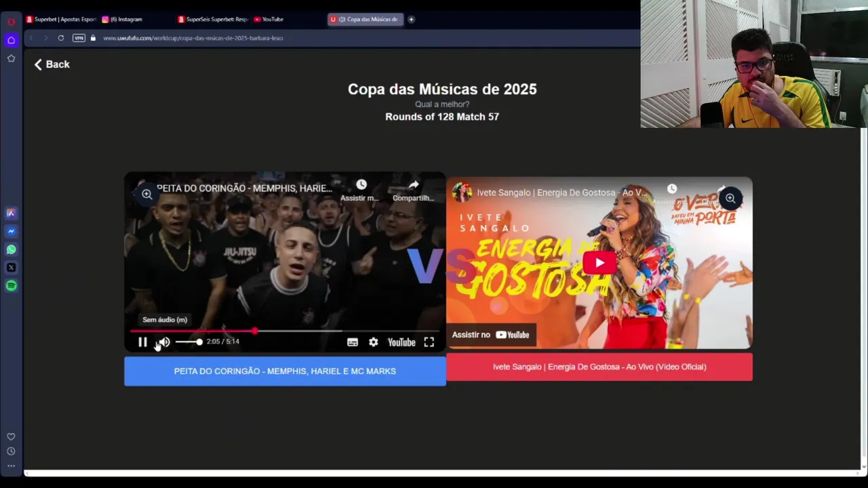This screenshot has height=488, width=868.
Task: Switch to Superbet Apostas Esportivas tab
Action: pos(62,19)
